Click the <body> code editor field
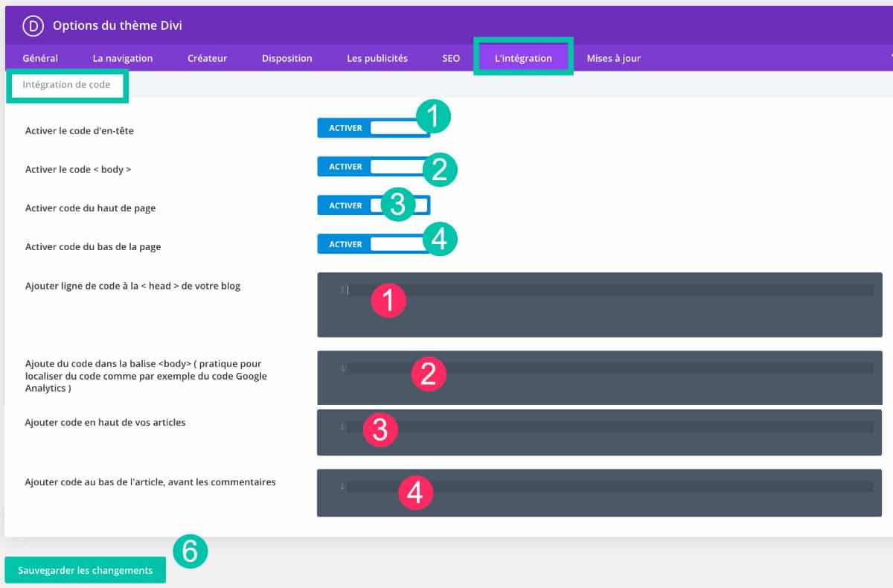 (600, 377)
